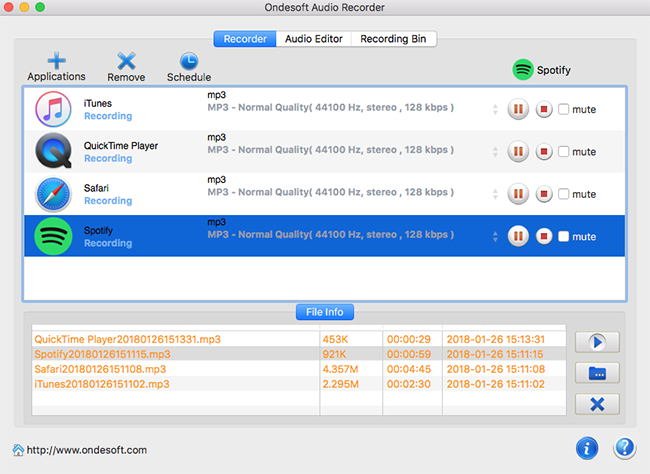Open the http://www.ondesoft.com link
Screen dimensions: 650x474
pos(87,450)
